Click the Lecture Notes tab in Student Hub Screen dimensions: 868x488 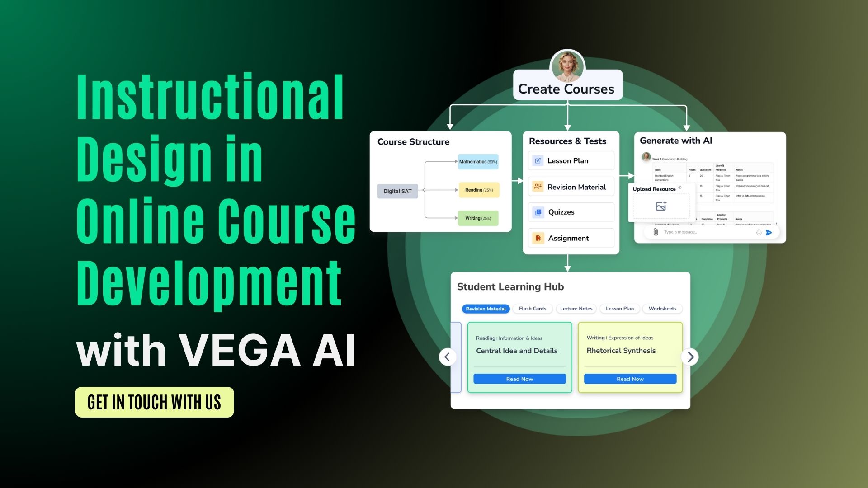(x=576, y=309)
